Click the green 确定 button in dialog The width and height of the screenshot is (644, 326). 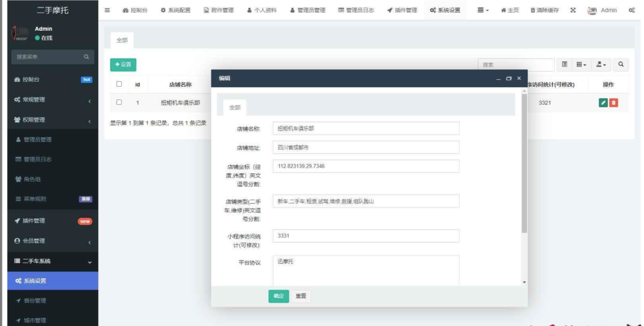click(278, 296)
